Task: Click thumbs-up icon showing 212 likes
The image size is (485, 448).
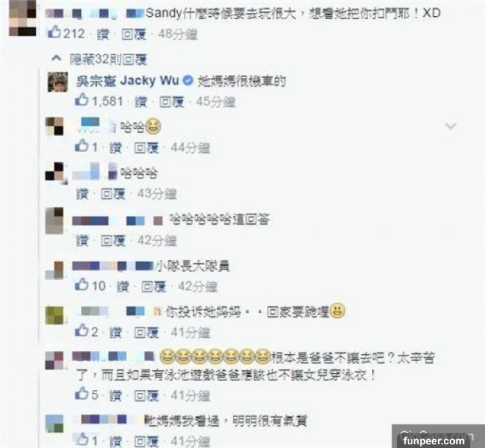Action: (54, 32)
